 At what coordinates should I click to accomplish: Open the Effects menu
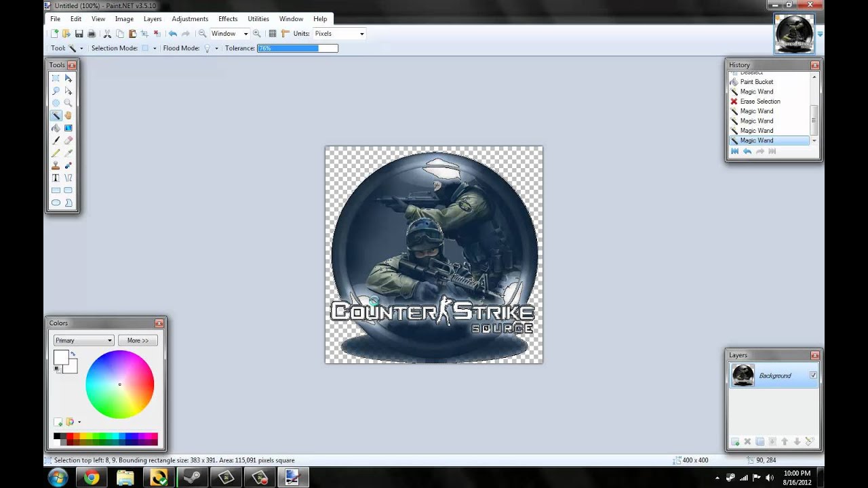(x=228, y=19)
